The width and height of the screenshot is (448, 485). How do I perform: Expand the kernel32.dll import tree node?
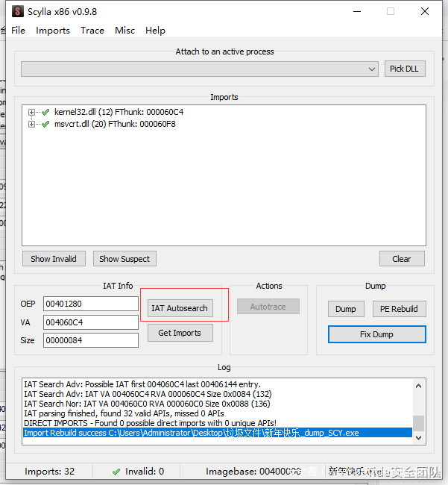point(32,113)
